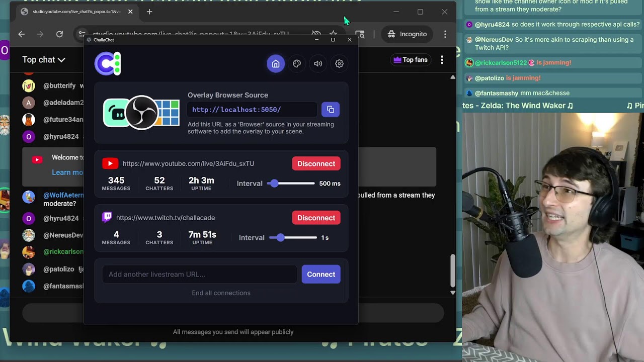Go back in the Chrome window
The height and width of the screenshot is (362, 644).
click(x=21, y=34)
